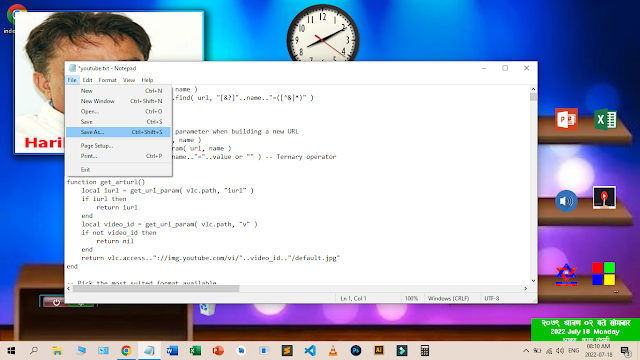Open the notification center icon
Screen dimensions: 640x360
625,351
